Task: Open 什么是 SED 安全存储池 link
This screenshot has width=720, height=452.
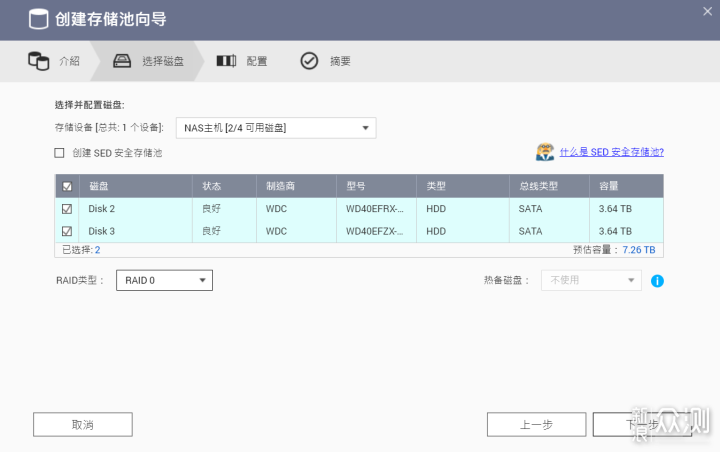Action: pyautogui.click(x=612, y=152)
